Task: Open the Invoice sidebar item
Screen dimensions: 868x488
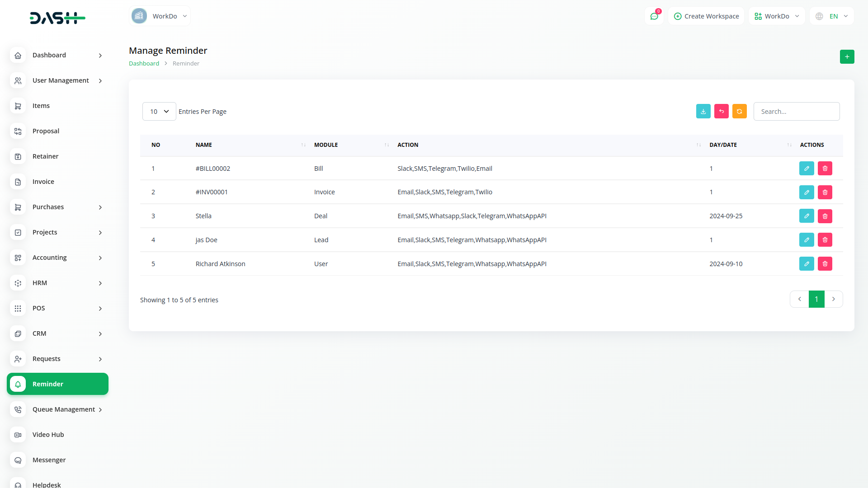Action: click(x=43, y=182)
